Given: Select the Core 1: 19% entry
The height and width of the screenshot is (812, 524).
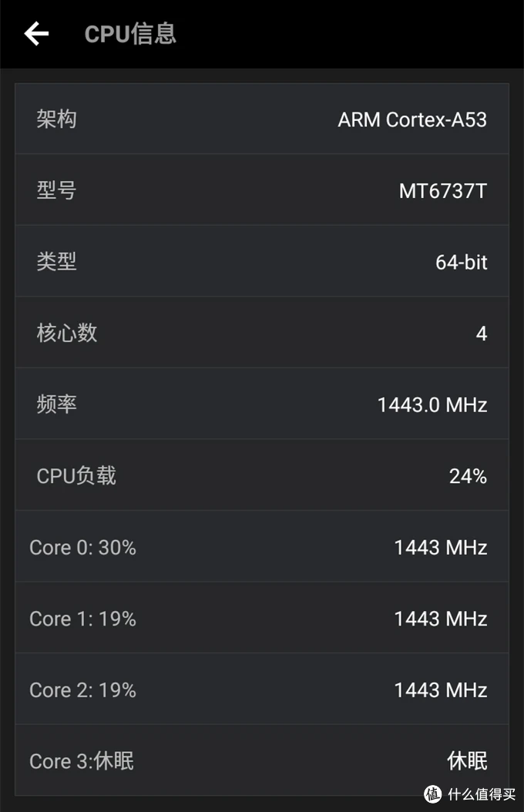Looking at the screenshot, I should click(82, 619).
